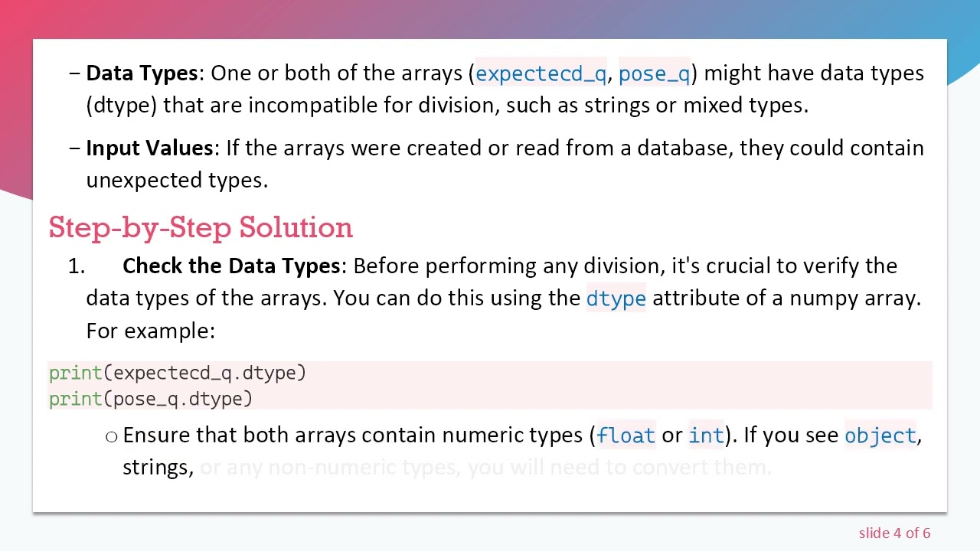The image size is (980, 551).
Task: Click the bold 'Input Values' label
Action: click(x=149, y=148)
